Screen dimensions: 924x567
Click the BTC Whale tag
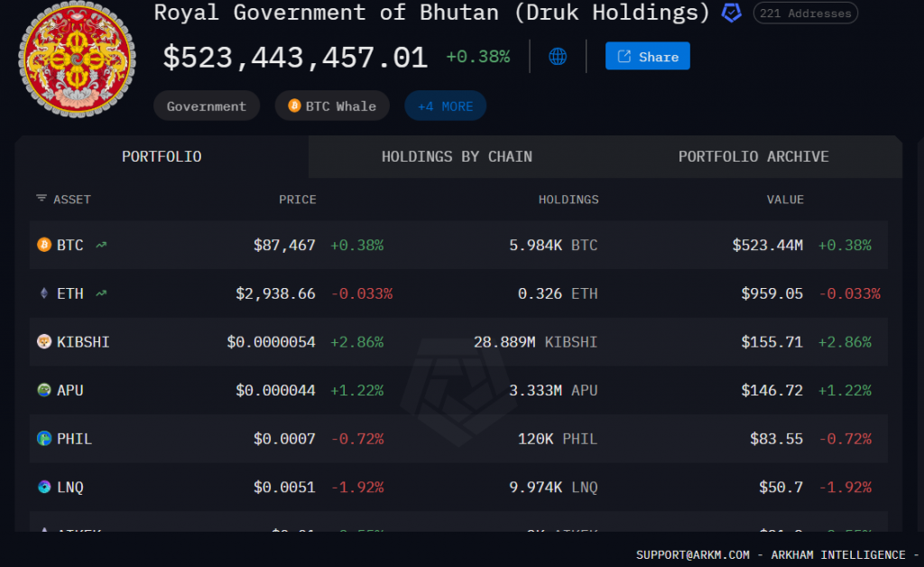tap(332, 107)
